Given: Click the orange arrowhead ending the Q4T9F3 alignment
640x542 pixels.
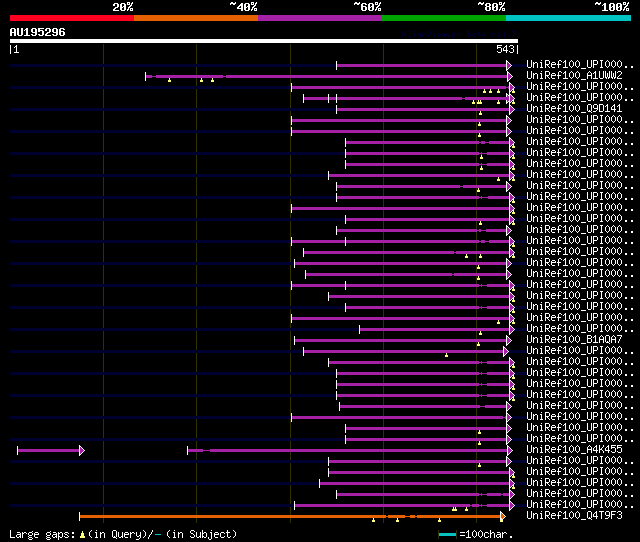Looking at the screenshot, I should point(503,517).
